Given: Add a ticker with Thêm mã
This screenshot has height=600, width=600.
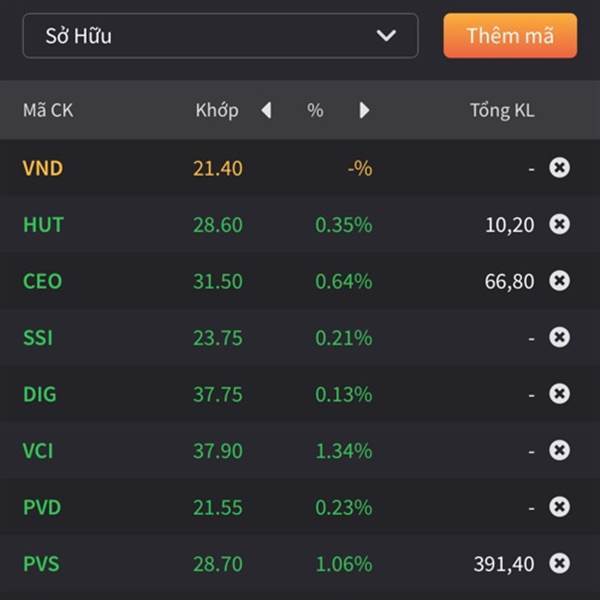Looking at the screenshot, I should tap(510, 36).
